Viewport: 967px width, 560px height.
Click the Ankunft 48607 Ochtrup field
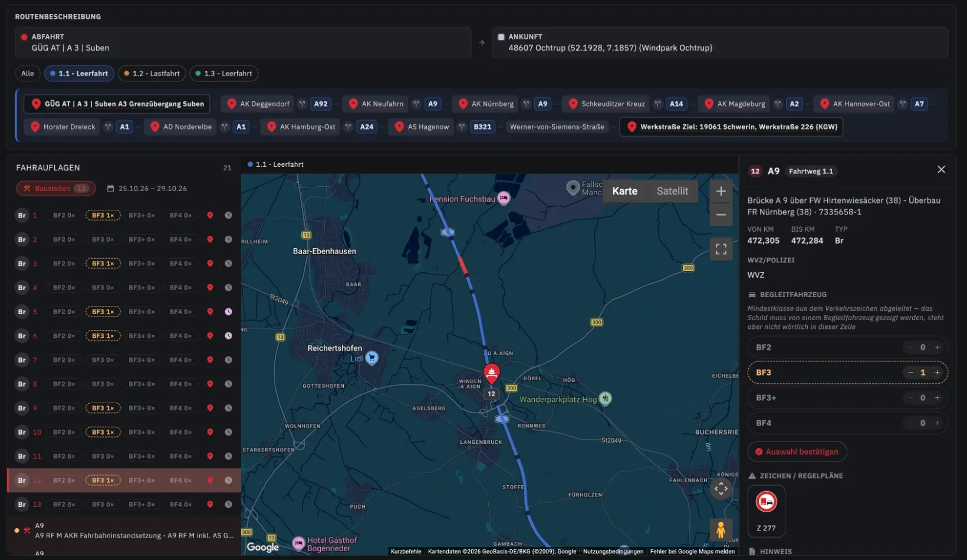pyautogui.click(x=720, y=42)
